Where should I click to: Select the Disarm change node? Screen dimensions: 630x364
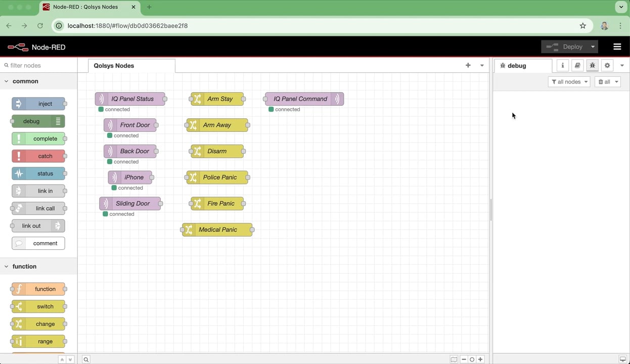pos(217,151)
